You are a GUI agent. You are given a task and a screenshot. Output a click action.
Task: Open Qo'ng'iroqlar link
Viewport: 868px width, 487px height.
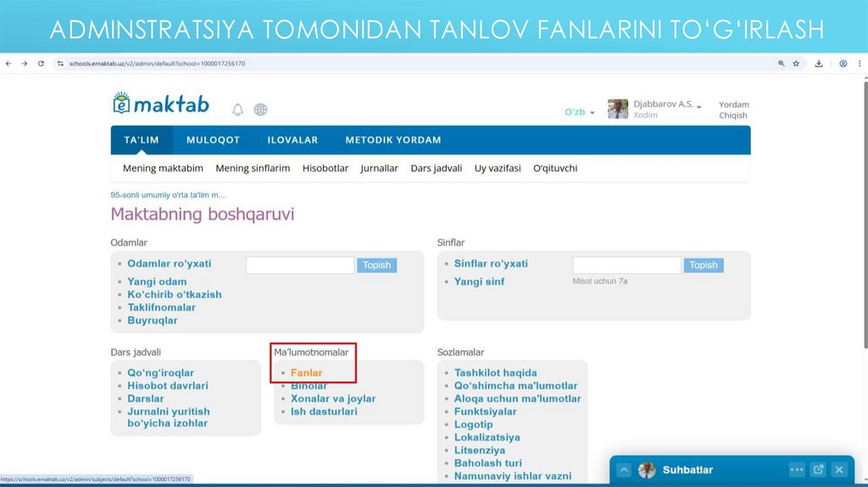click(160, 372)
